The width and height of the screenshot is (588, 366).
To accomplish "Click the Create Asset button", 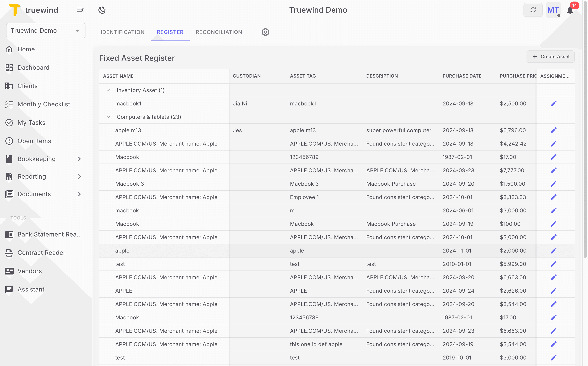I will click(x=551, y=56).
